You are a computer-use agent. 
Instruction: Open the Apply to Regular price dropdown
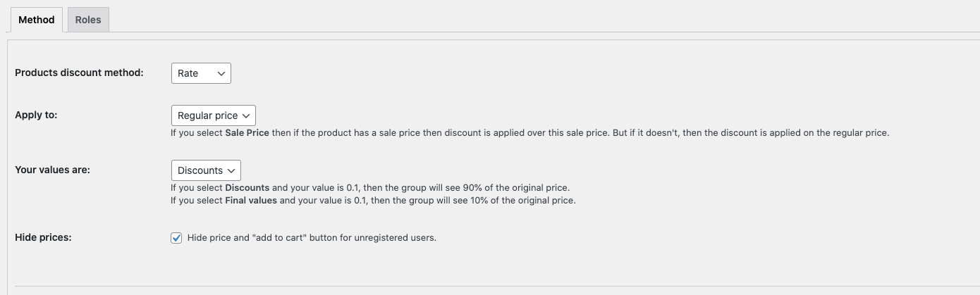point(214,115)
